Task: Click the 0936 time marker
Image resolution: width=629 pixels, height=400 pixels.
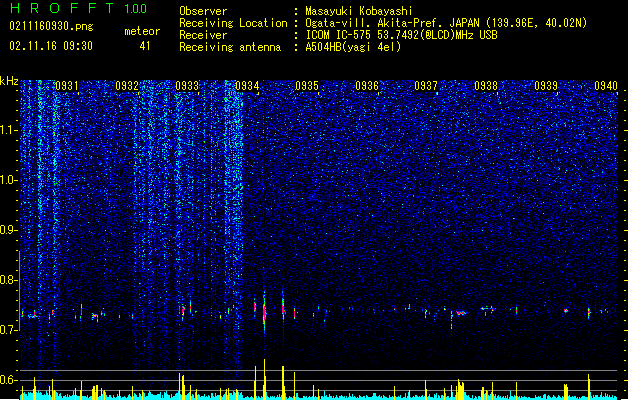Action: click(x=367, y=86)
